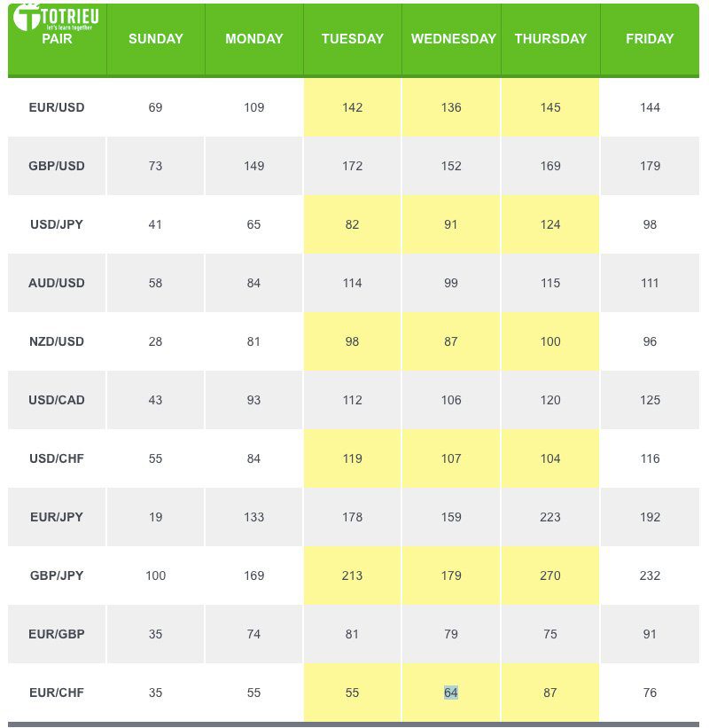Click the GBP/JPY pair label
709x728 pixels.
tap(57, 575)
